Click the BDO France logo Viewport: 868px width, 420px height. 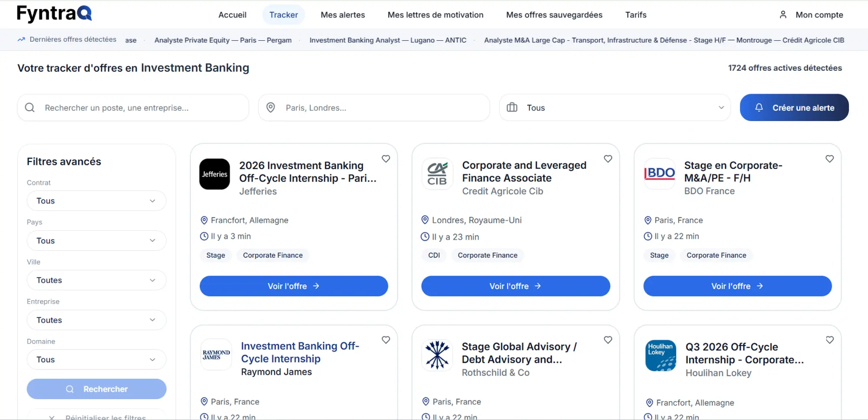tap(659, 174)
